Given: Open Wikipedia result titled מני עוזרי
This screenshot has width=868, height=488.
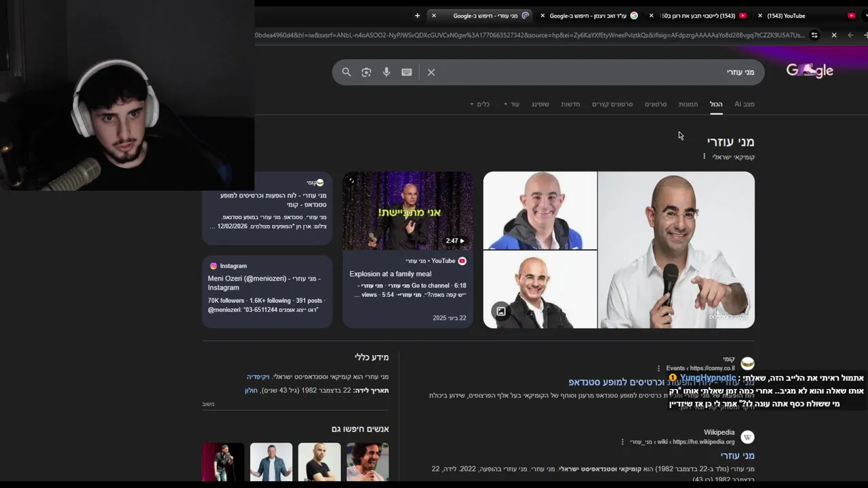Looking at the screenshot, I should (738, 455).
